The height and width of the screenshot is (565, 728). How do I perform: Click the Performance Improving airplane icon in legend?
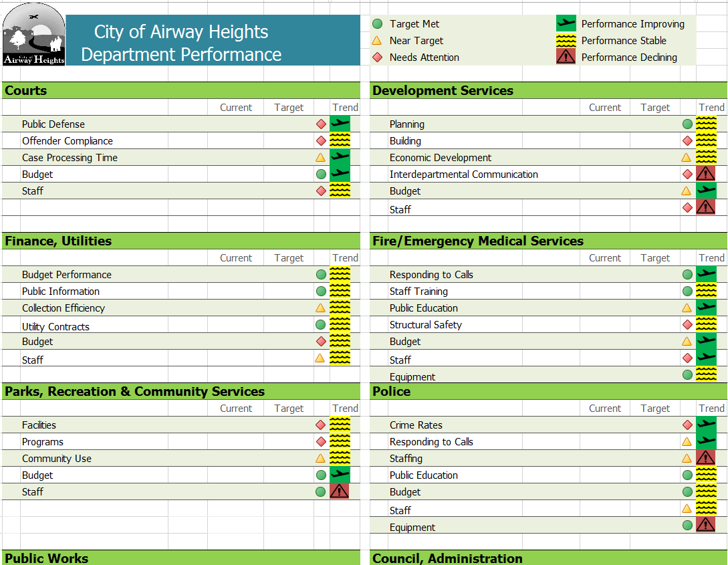pos(566,23)
